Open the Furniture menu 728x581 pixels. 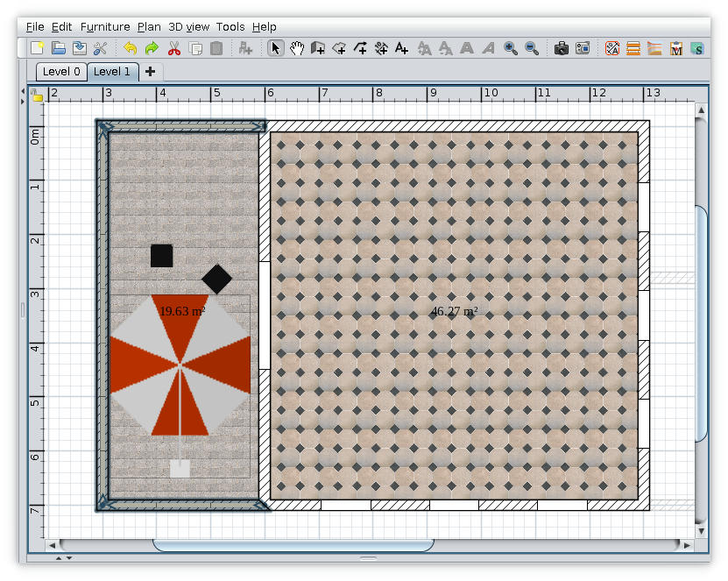tap(105, 27)
